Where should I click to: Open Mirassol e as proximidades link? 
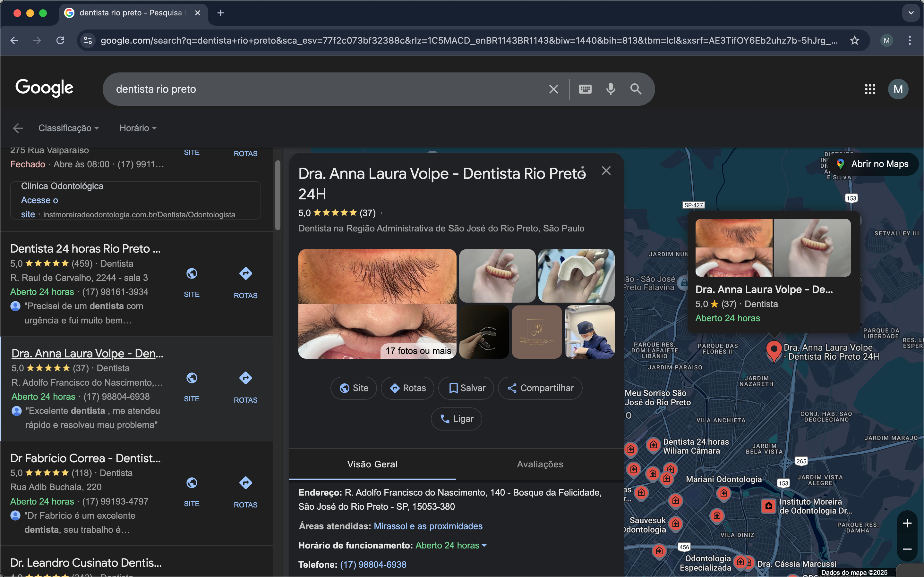coord(428,526)
